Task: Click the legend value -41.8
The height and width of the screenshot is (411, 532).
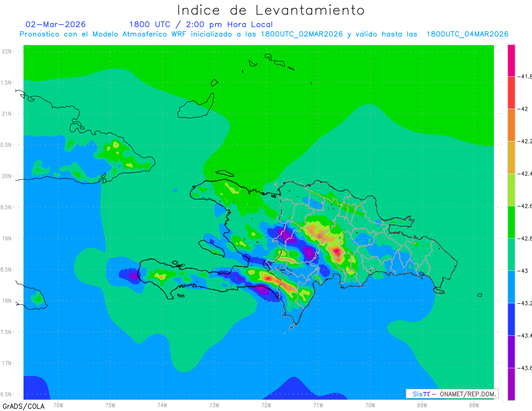Action: point(524,76)
